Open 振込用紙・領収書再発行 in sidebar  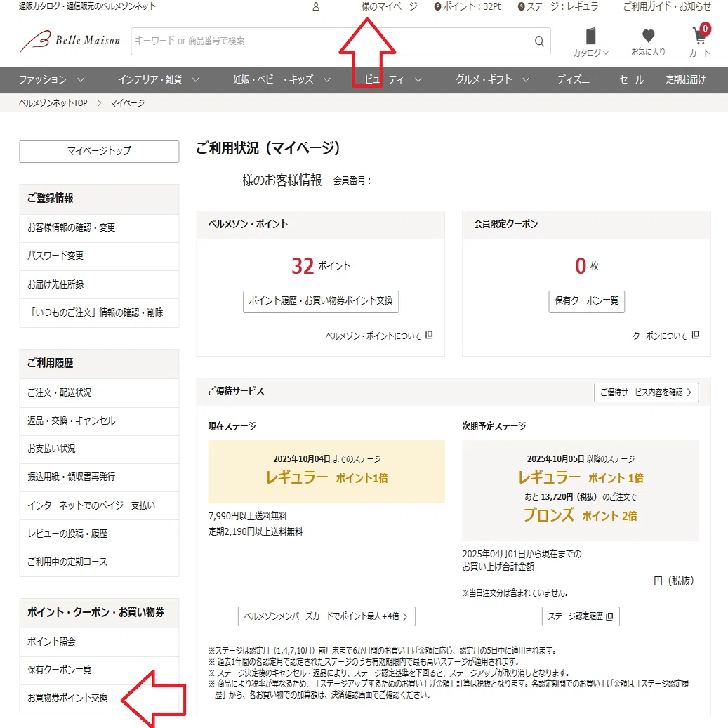99,477
